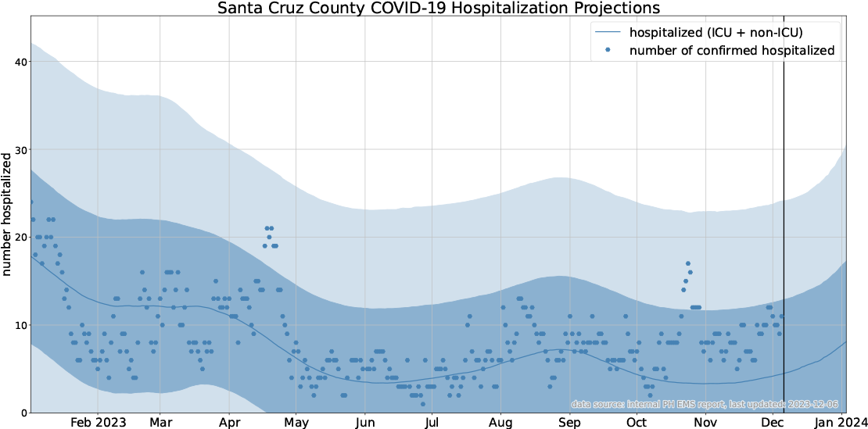This screenshot has height=429, width=868.
Task: Click the last data point before the vertical line
Action: [x=780, y=316]
